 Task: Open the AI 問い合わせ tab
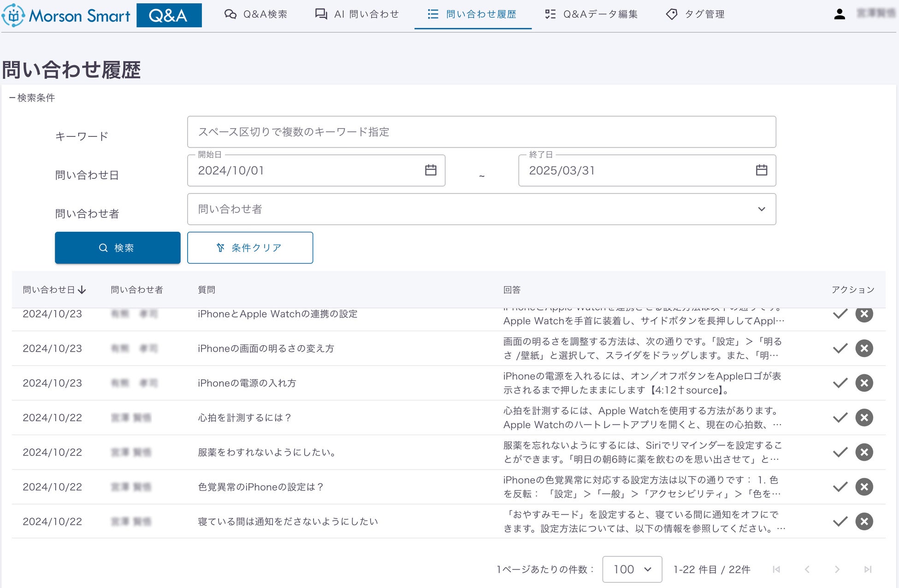(x=357, y=14)
